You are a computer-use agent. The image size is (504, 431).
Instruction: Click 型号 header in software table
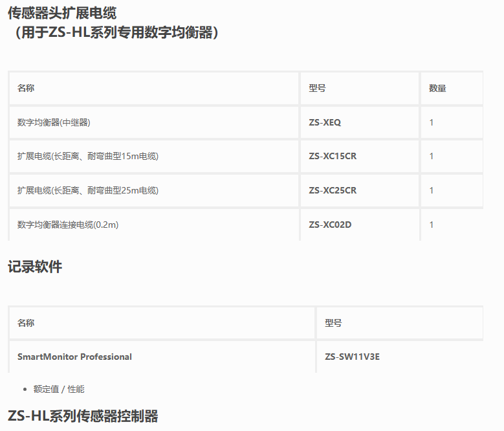[333, 323]
